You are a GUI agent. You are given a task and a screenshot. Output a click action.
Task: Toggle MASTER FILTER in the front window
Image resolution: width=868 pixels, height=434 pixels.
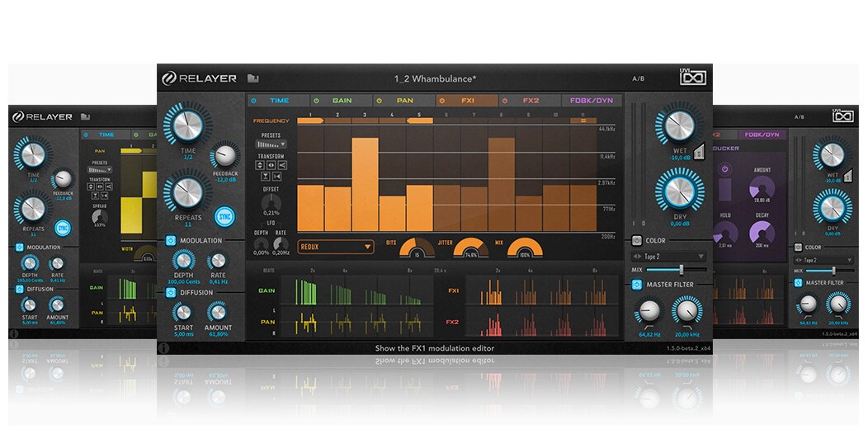(637, 285)
